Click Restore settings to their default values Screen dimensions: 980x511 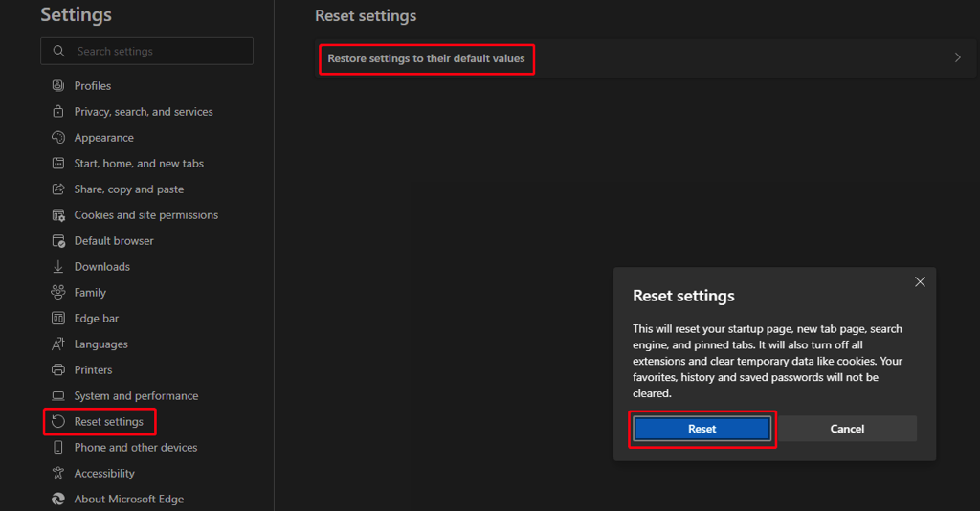[x=426, y=58]
